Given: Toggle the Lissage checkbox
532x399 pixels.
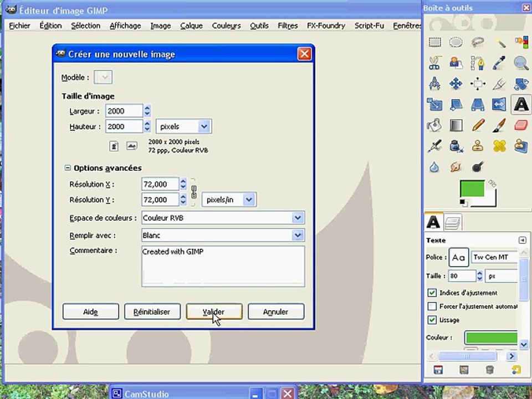Looking at the screenshot, I should (432, 320).
